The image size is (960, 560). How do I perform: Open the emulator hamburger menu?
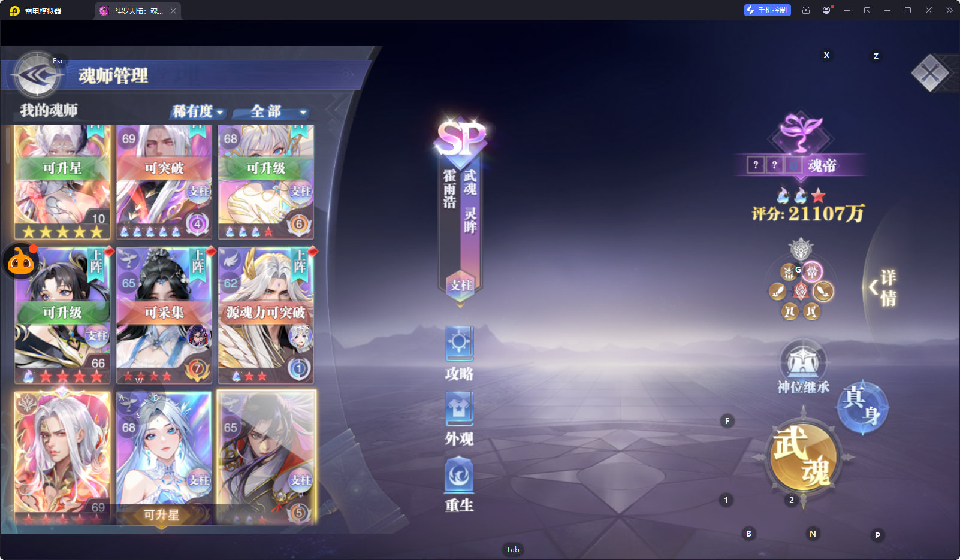pos(847,10)
